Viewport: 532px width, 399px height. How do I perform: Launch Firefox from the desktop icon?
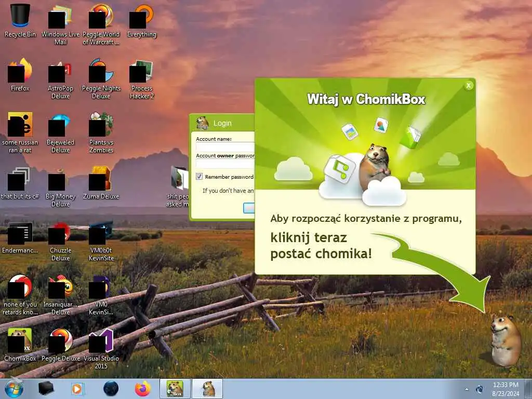[x=20, y=75]
